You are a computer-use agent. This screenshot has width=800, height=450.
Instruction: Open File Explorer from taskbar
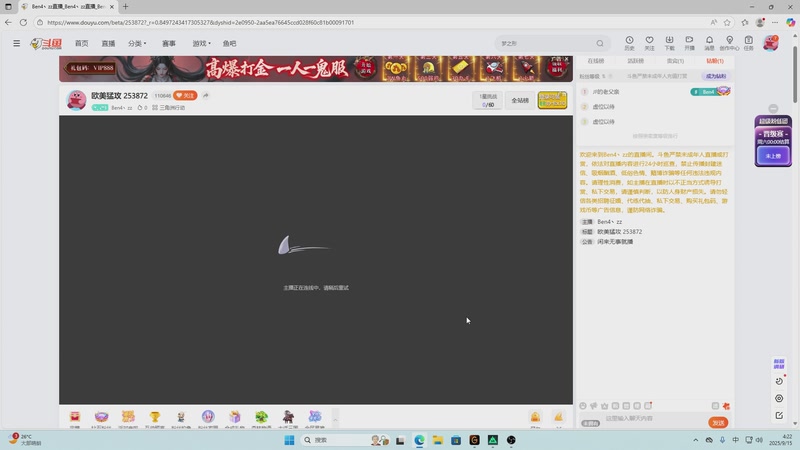(x=437, y=440)
